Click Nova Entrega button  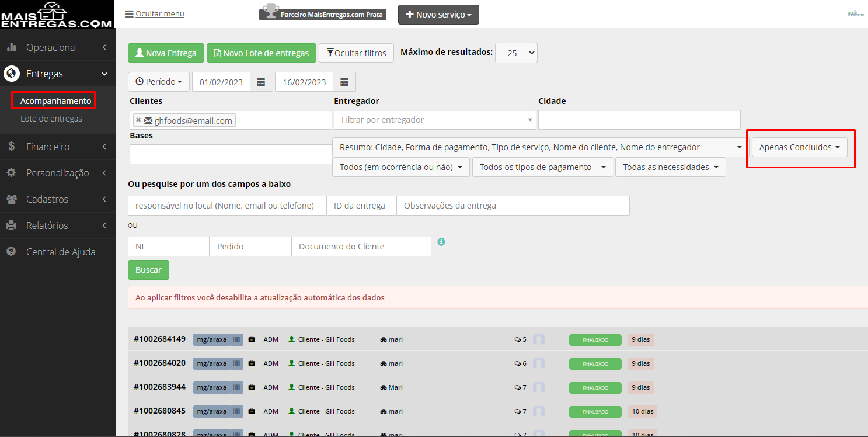click(x=166, y=53)
